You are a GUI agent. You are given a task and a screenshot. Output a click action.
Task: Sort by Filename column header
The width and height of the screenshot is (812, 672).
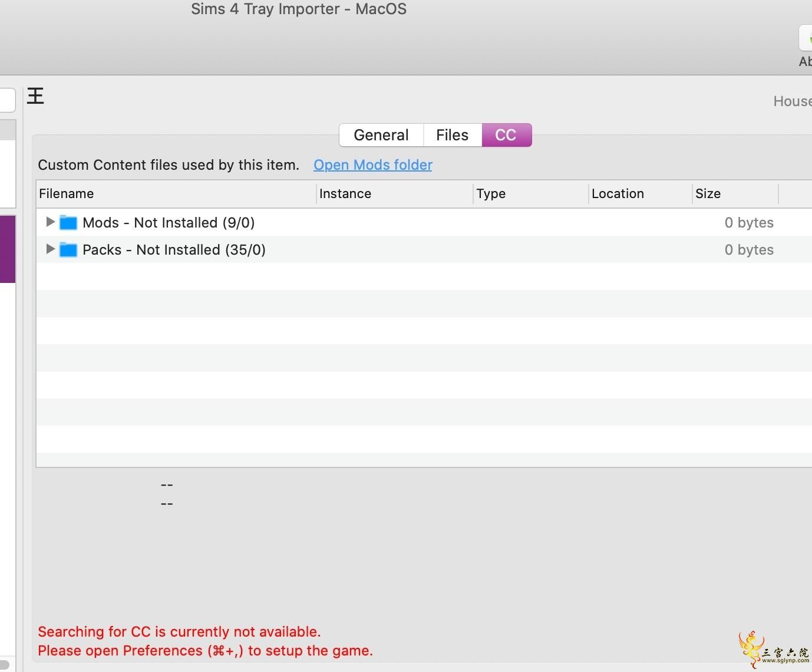tap(176, 194)
